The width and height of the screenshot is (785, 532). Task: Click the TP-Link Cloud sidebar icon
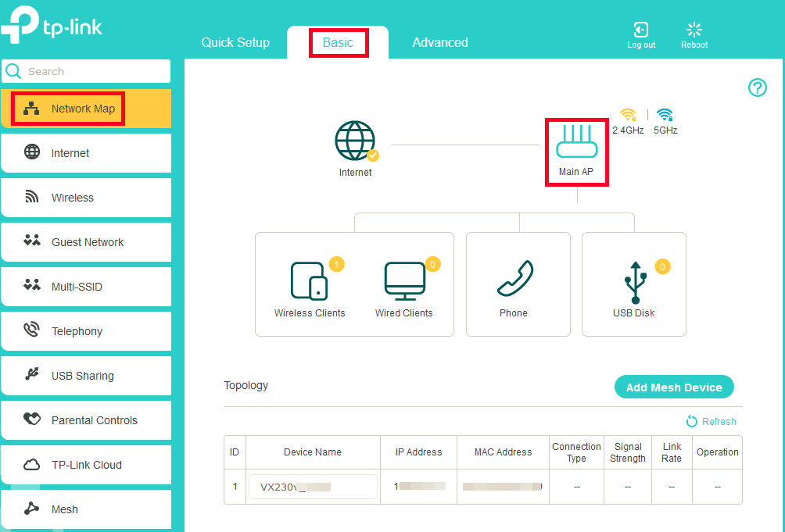pyautogui.click(x=31, y=465)
